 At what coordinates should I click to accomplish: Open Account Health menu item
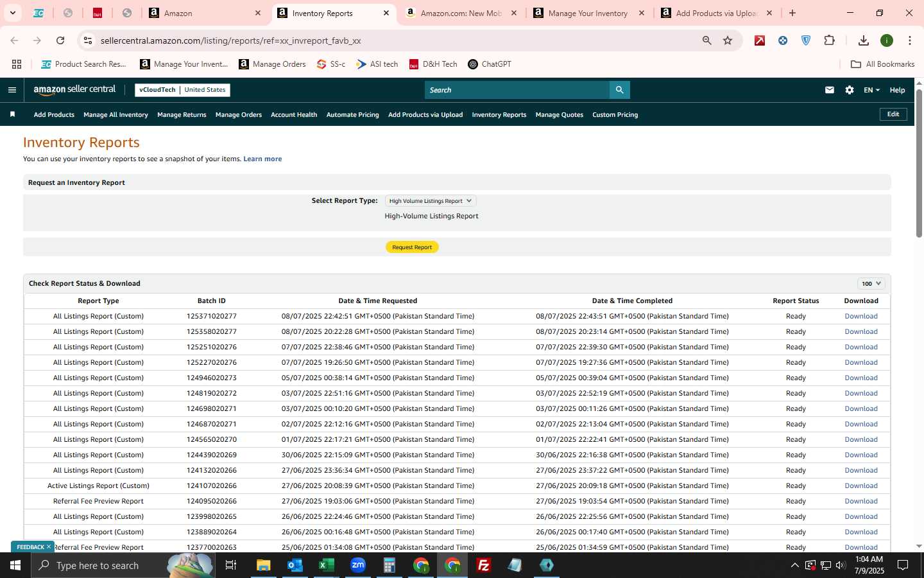coord(294,115)
